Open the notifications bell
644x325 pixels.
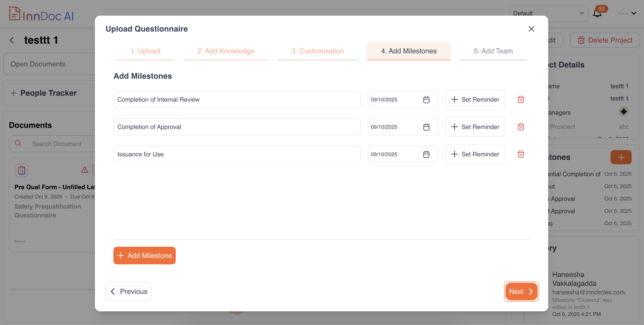point(597,13)
